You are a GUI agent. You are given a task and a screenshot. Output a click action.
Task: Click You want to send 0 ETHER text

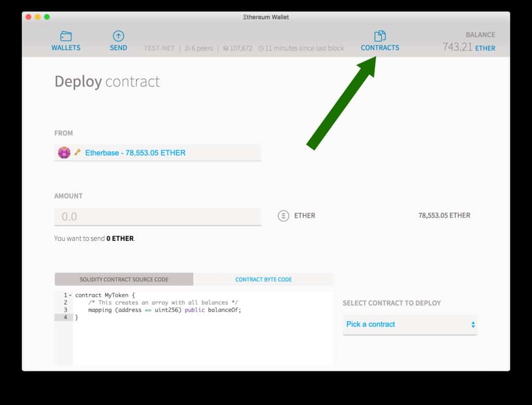point(95,238)
